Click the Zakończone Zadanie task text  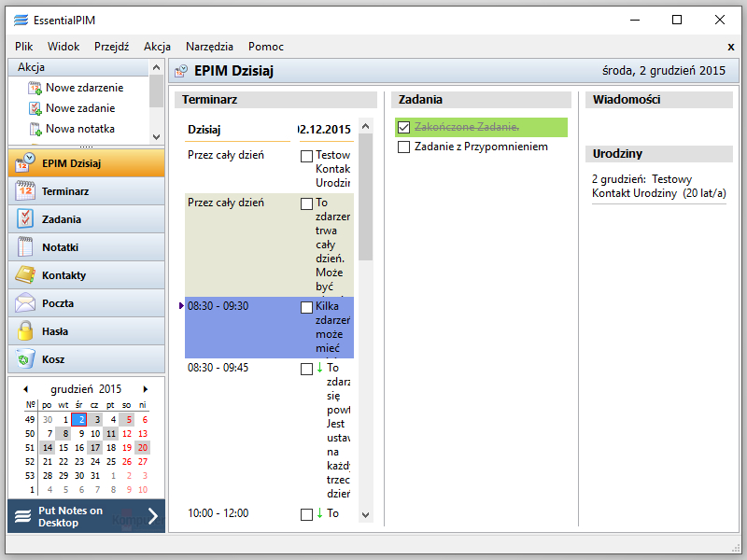466,127
